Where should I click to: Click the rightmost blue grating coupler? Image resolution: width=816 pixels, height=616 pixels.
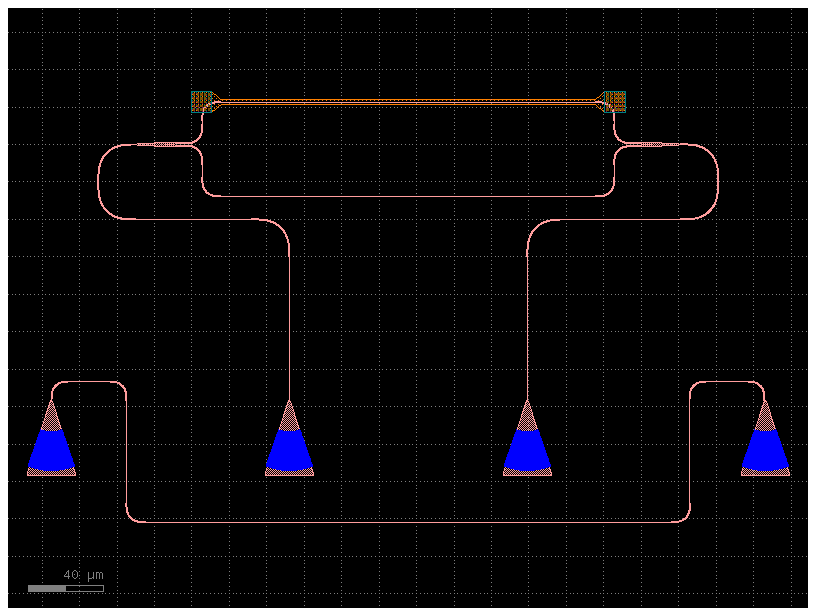(x=765, y=450)
